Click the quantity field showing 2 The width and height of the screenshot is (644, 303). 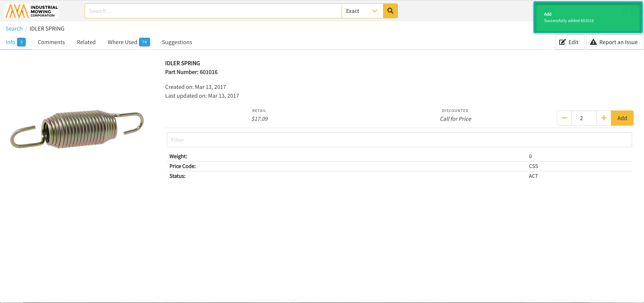[584, 118]
